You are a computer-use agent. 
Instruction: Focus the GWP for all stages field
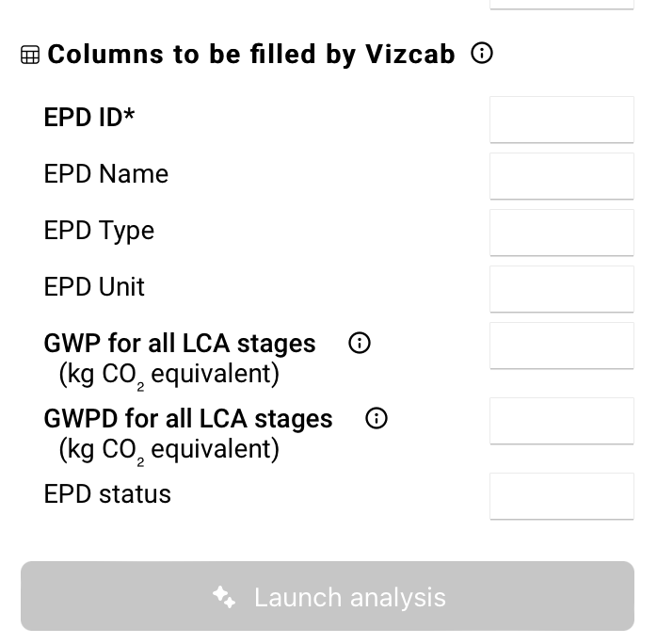pos(561,346)
